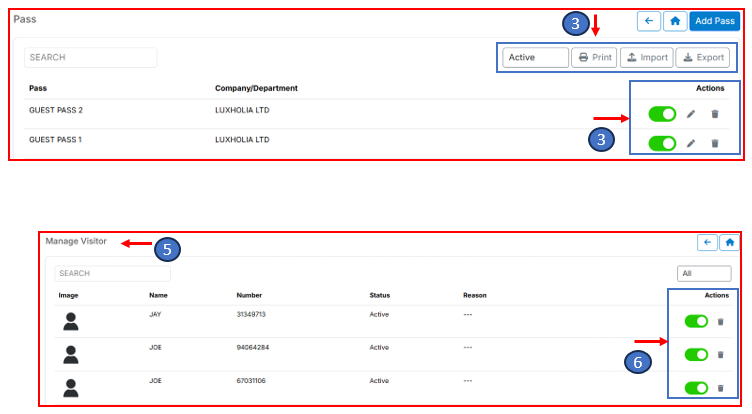Click the Add Pass button
The height and width of the screenshot is (414, 752).
click(715, 20)
